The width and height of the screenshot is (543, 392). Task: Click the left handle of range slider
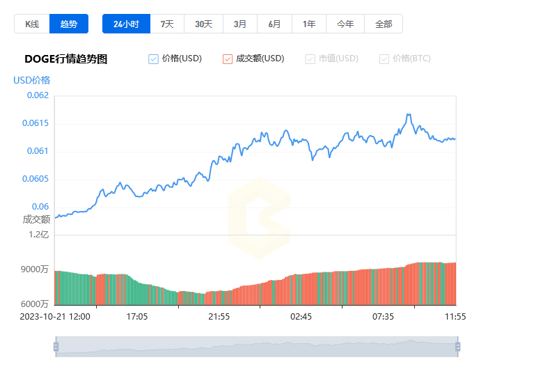[x=56, y=346]
